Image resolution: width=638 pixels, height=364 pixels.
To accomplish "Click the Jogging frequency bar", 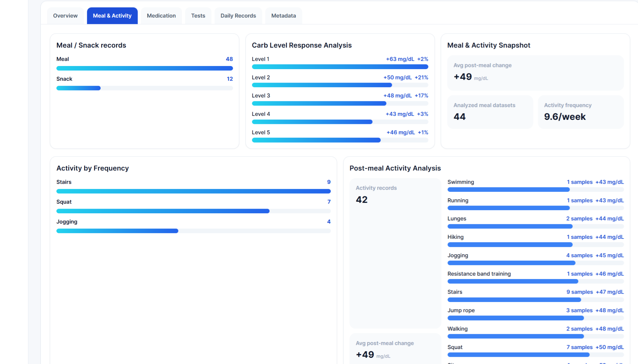I will click(193, 231).
